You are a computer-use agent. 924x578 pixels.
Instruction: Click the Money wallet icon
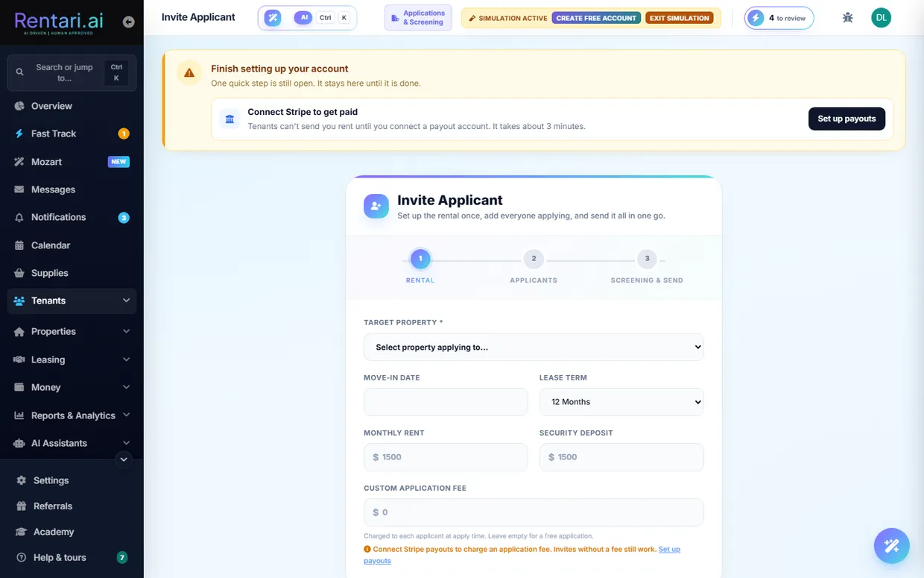19,387
